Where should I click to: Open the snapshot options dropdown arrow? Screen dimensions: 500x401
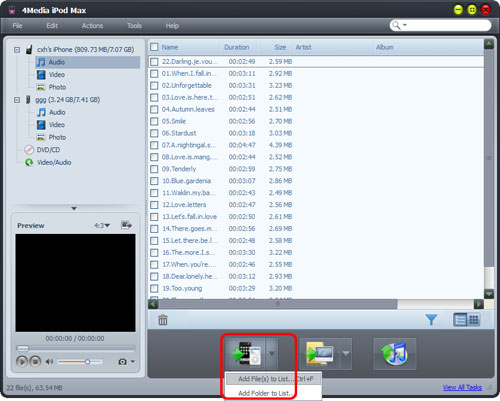click(x=133, y=361)
